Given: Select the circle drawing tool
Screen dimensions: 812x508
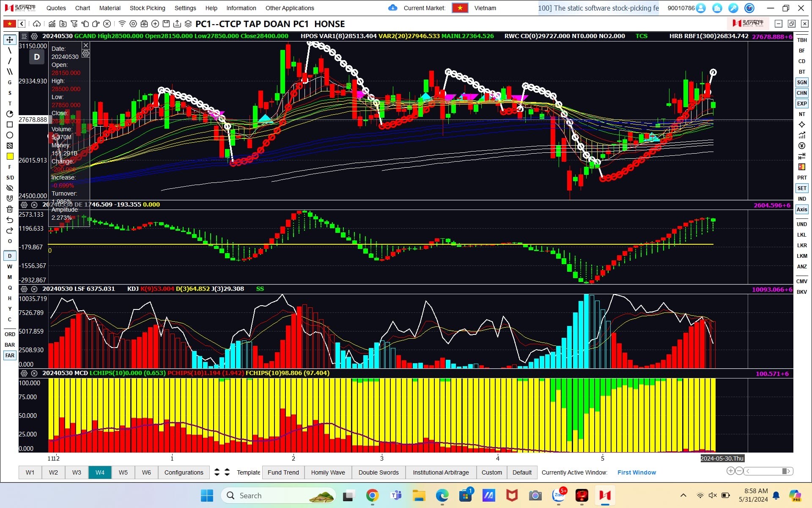Looking at the screenshot, I should click(x=10, y=135).
